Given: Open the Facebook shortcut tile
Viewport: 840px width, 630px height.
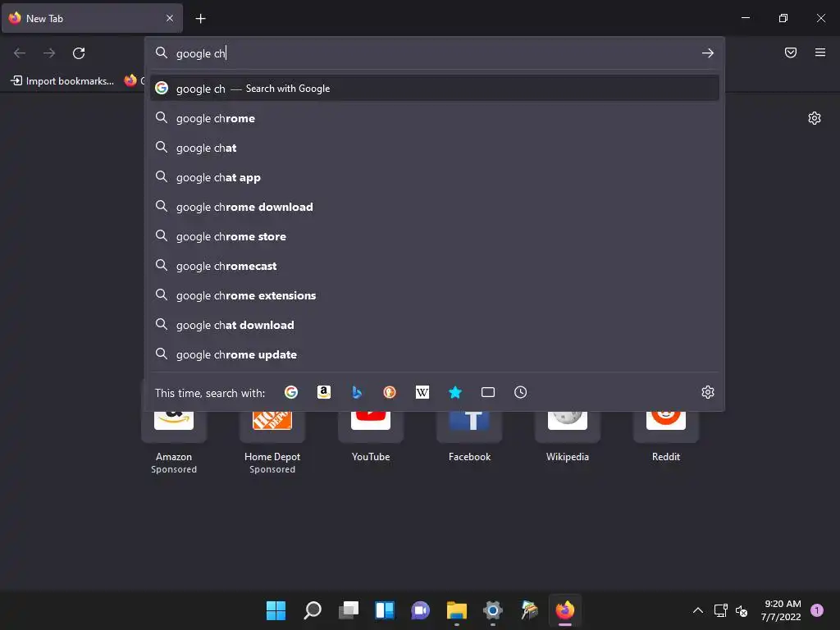Looking at the screenshot, I should point(469,436).
